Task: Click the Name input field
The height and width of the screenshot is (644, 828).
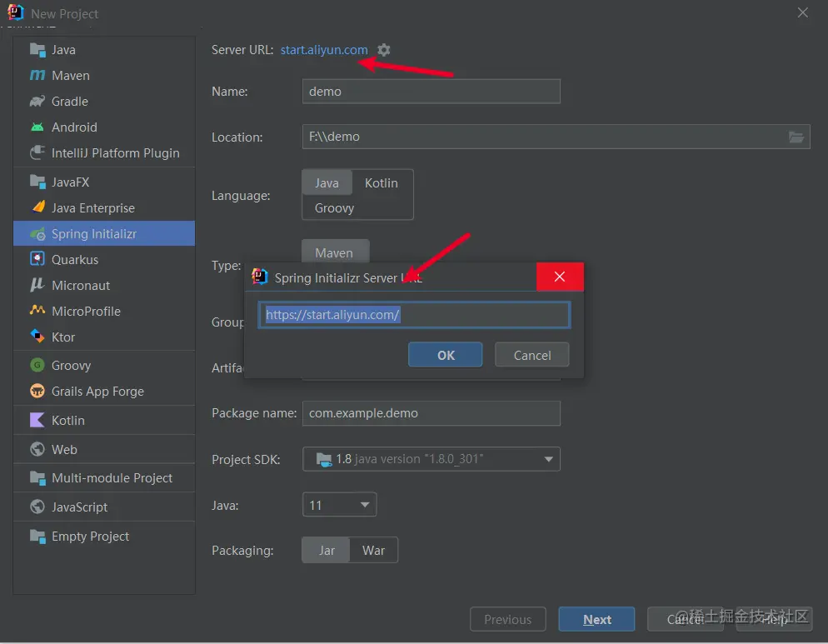Action: tap(431, 92)
